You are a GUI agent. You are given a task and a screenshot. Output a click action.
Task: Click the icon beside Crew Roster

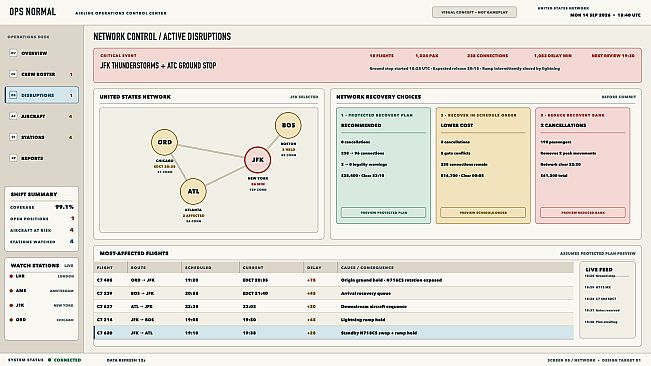coord(13,74)
